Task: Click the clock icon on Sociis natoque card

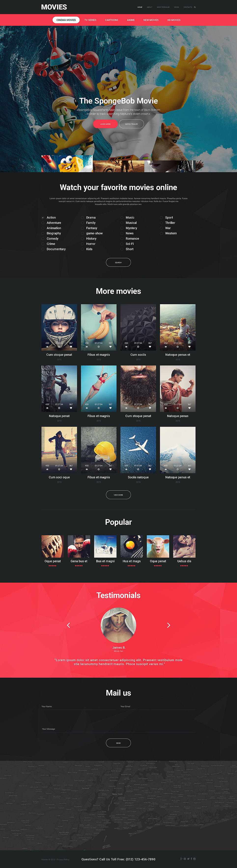Action: 138,469
